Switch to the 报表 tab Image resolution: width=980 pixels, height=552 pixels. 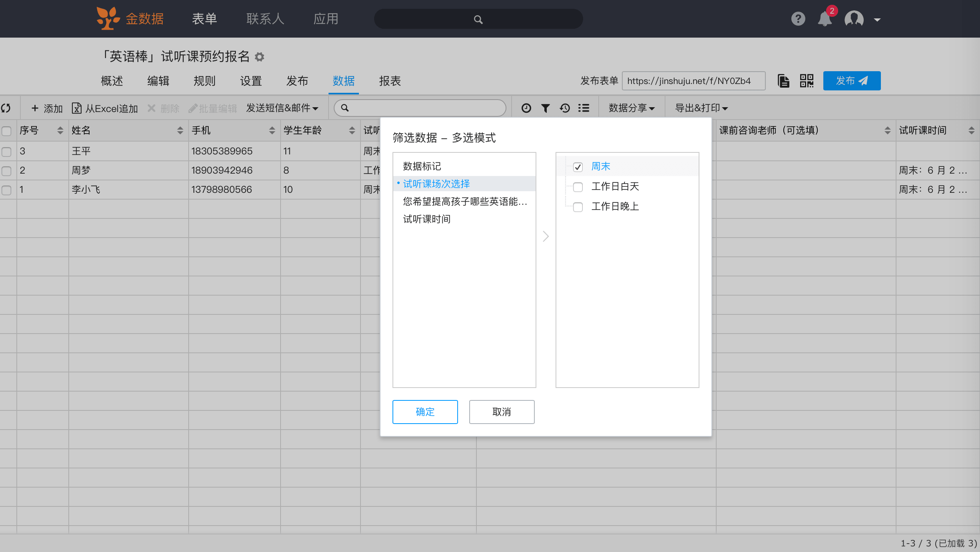(390, 81)
